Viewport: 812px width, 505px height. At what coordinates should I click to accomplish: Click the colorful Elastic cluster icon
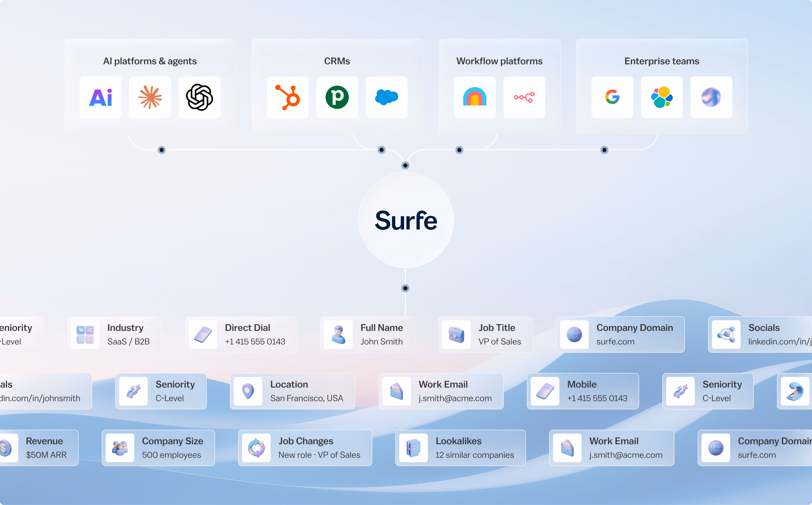click(x=661, y=97)
